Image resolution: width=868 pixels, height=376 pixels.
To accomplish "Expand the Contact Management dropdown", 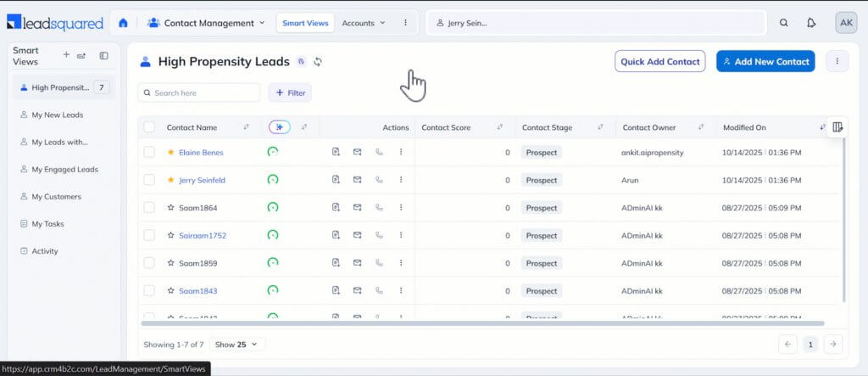I will pos(206,23).
